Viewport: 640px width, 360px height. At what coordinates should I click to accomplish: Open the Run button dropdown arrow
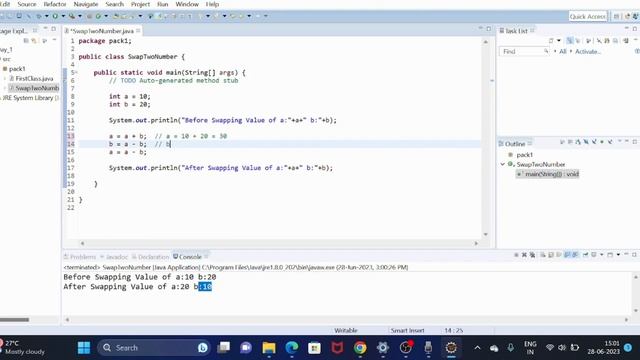click(x=63, y=16)
